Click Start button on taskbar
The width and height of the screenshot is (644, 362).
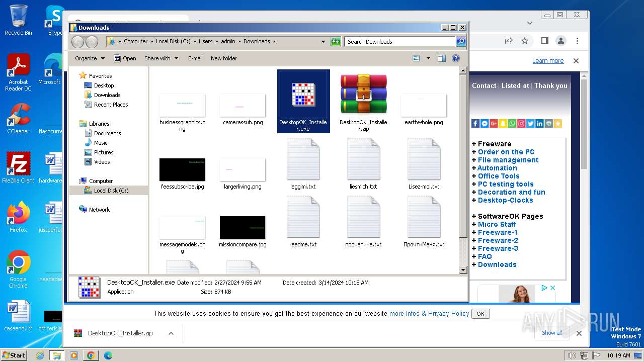(x=14, y=355)
